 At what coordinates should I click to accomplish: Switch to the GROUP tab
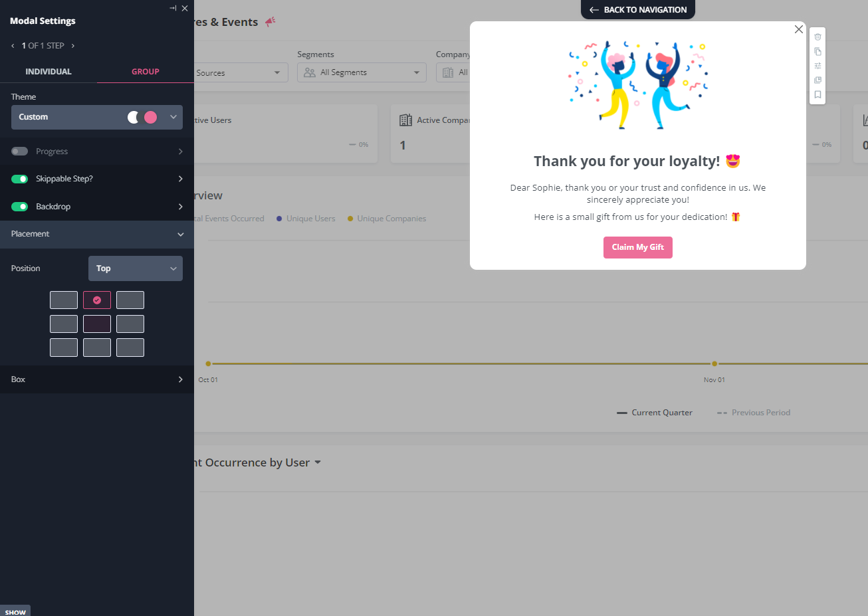coord(146,71)
